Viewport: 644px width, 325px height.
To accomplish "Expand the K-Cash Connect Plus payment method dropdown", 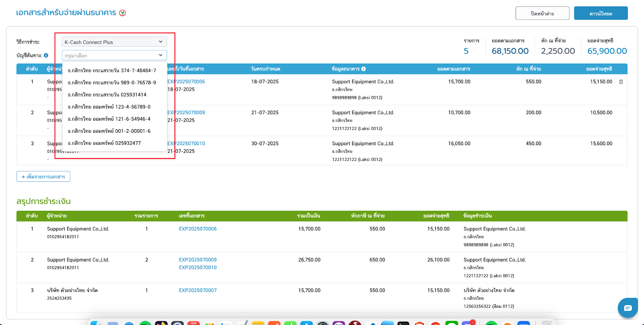I will pyautogui.click(x=114, y=42).
